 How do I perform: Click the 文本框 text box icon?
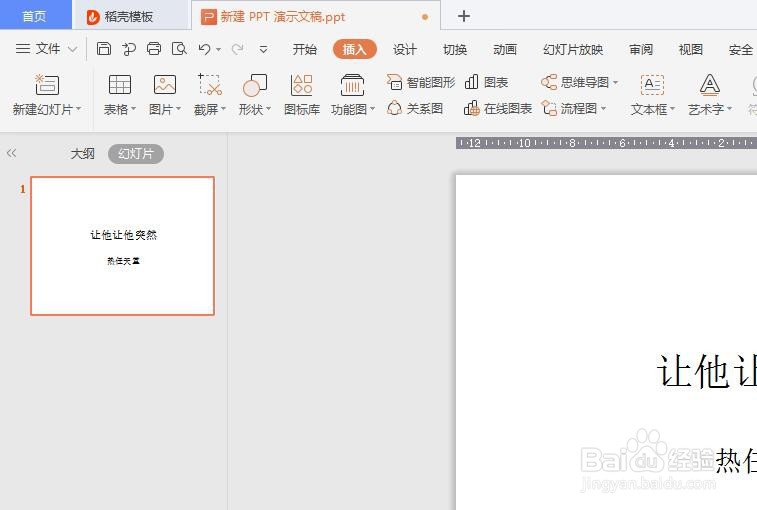click(652, 85)
